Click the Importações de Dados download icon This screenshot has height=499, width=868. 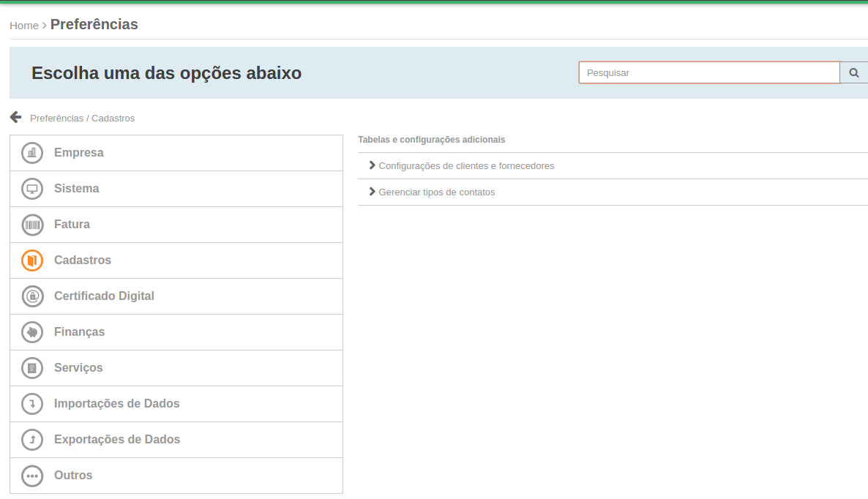point(32,403)
